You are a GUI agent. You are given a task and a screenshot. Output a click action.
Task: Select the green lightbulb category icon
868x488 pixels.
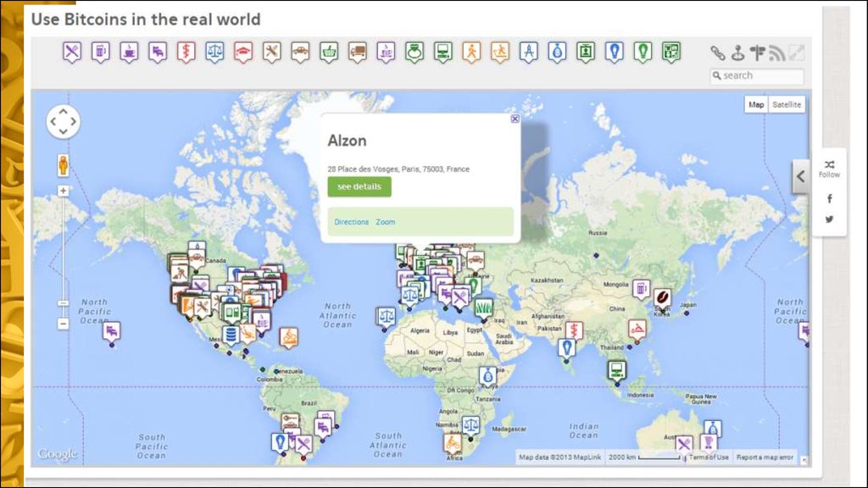tap(643, 52)
